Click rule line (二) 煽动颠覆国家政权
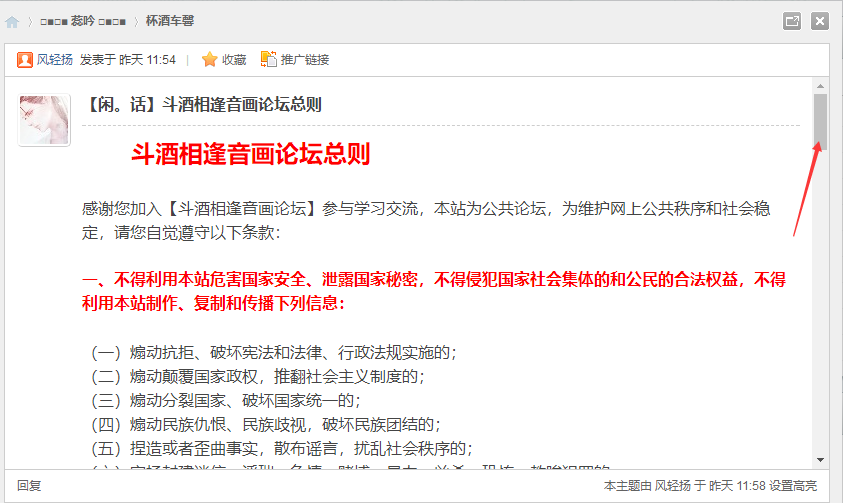The width and height of the screenshot is (843, 503). 258,376
